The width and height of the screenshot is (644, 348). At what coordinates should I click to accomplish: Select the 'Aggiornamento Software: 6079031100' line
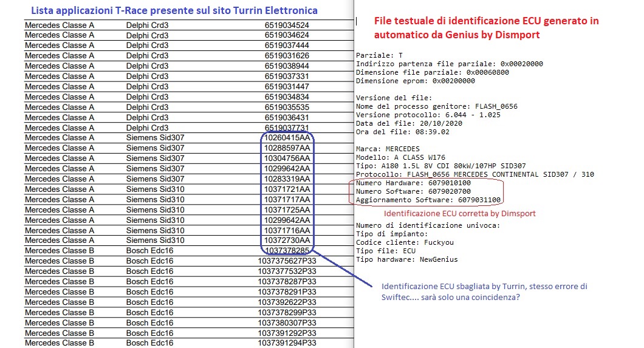coord(428,200)
